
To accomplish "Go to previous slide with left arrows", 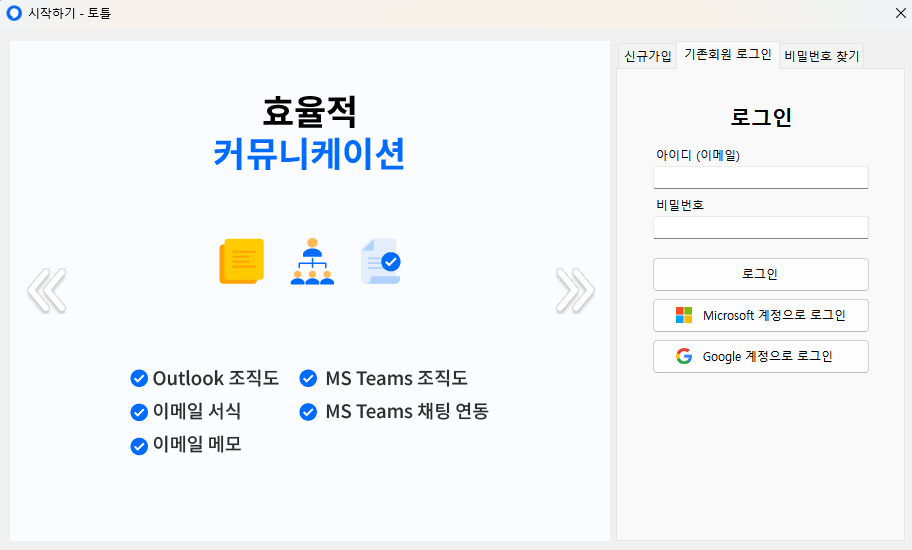I will click(x=46, y=290).
